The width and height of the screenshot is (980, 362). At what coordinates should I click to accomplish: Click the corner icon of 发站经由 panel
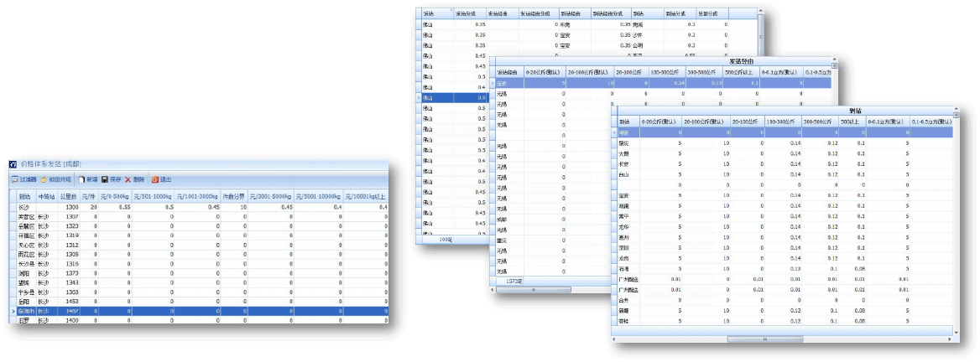pos(834,64)
